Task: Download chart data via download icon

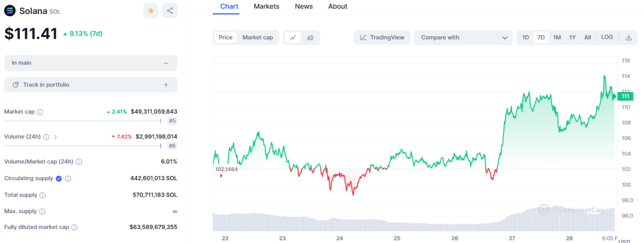Action: (628, 38)
